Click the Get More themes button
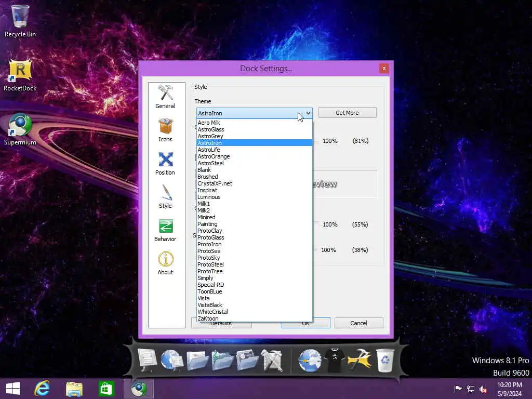Image resolution: width=532 pixels, height=399 pixels. coord(348,113)
